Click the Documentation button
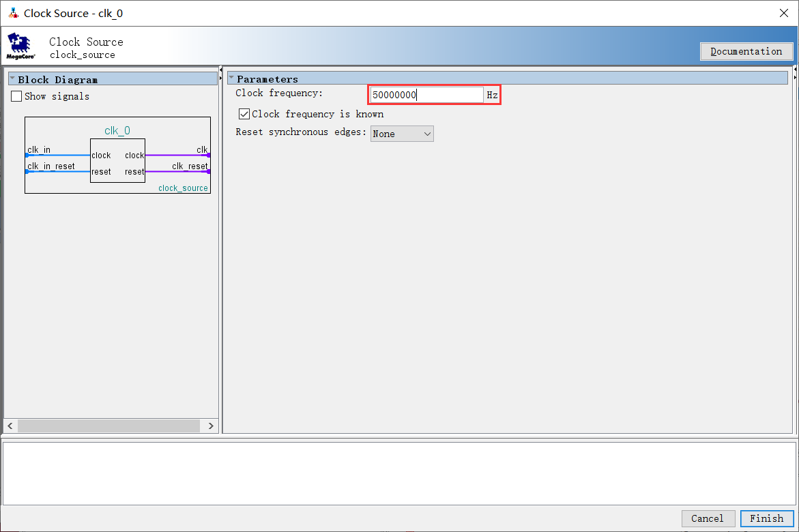This screenshot has width=799, height=532. tap(746, 51)
